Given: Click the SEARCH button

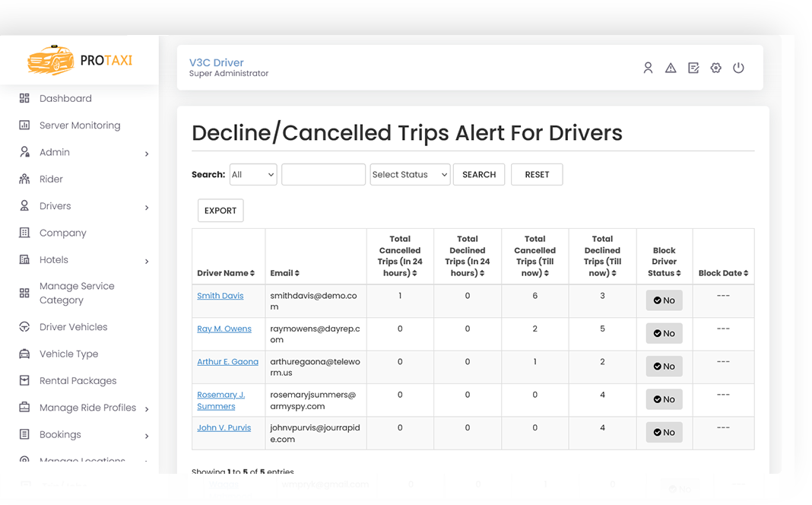Looking at the screenshot, I should pos(479,175).
